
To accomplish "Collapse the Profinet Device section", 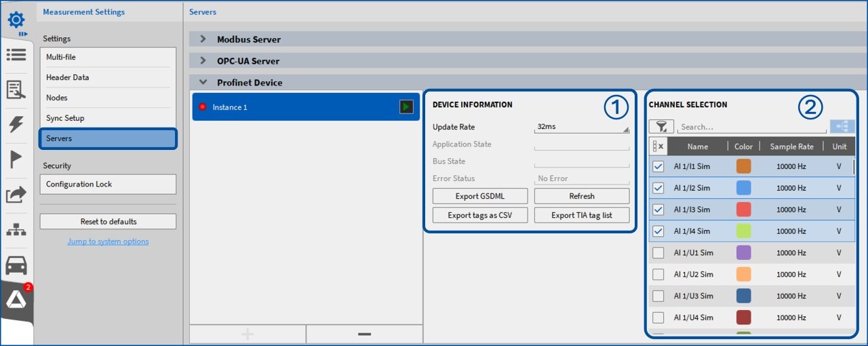I will pos(203,82).
